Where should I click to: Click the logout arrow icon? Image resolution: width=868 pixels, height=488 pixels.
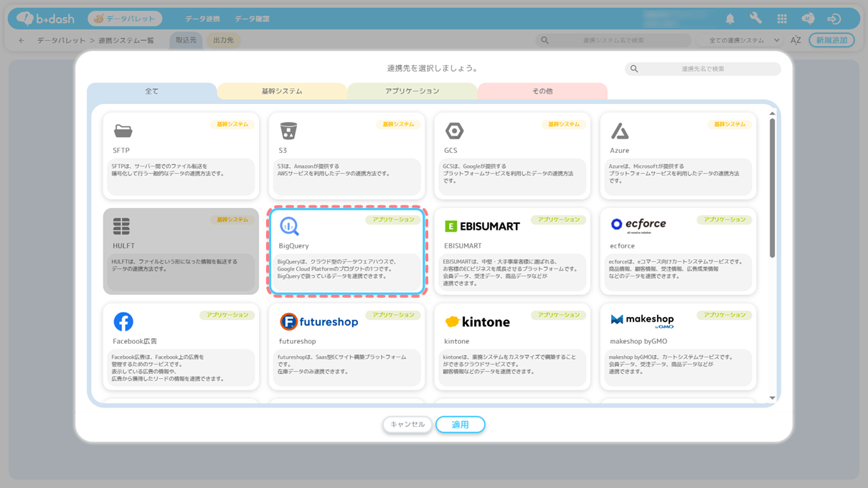point(834,19)
